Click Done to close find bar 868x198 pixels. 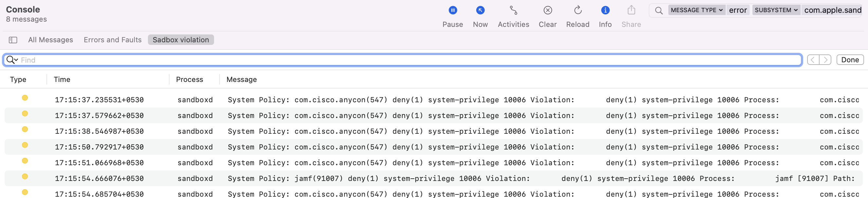[x=849, y=60]
